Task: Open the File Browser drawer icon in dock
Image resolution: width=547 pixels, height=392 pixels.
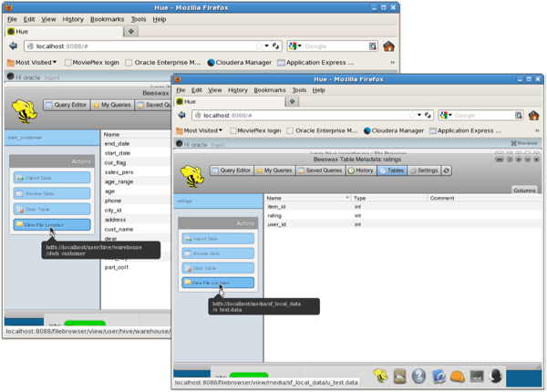Action: (400, 377)
